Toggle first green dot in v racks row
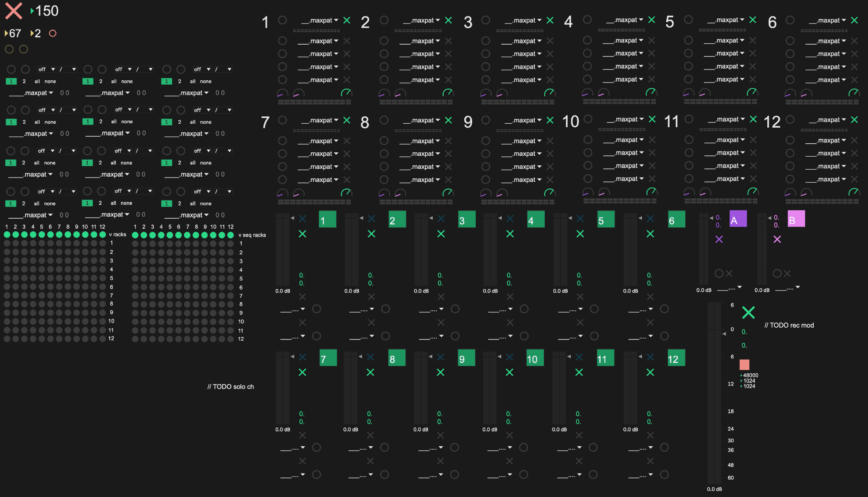The width and height of the screenshot is (868, 497). [x=7, y=235]
